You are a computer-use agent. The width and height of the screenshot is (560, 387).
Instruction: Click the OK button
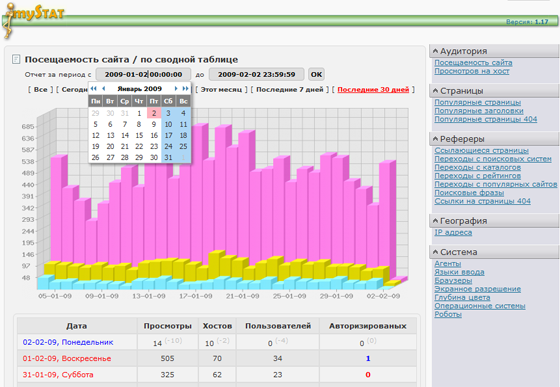click(316, 75)
